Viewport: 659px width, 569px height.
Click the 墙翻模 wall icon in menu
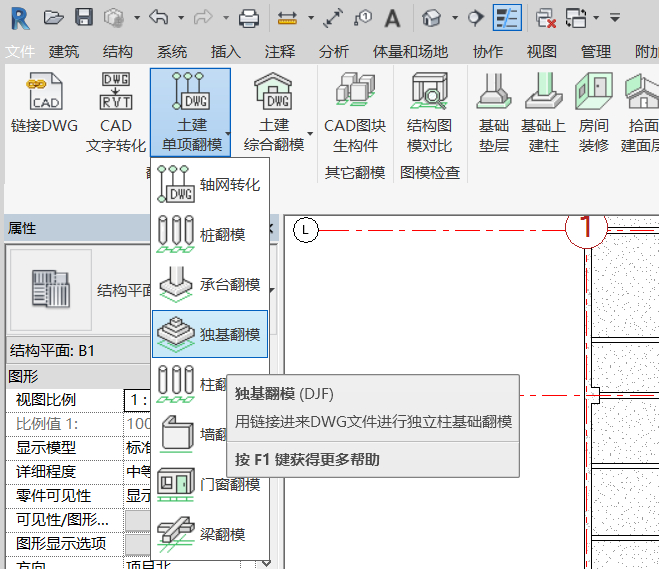click(177, 434)
